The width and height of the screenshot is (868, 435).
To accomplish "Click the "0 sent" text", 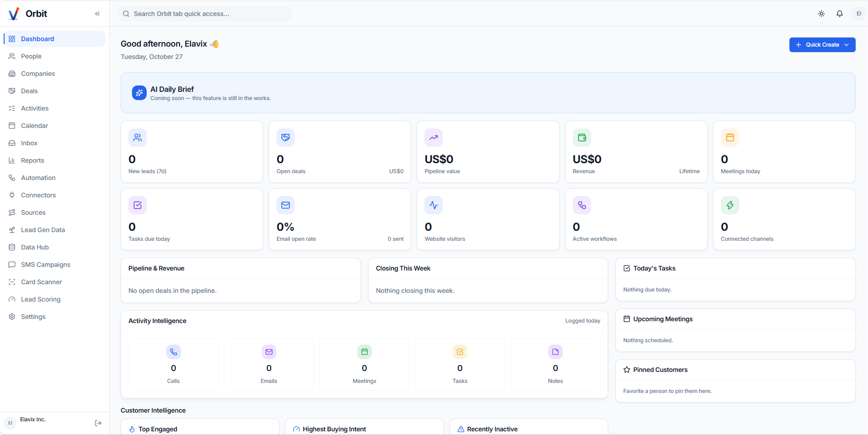I will (x=396, y=239).
